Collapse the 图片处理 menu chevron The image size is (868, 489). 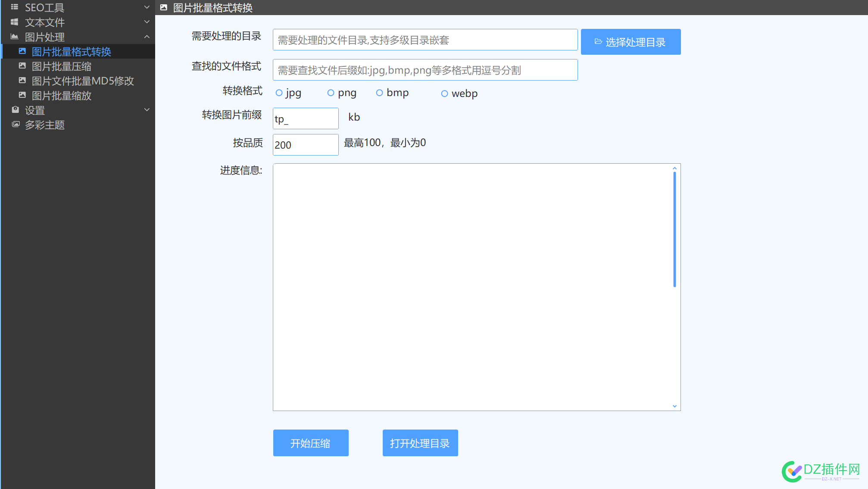click(x=147, y=37)
